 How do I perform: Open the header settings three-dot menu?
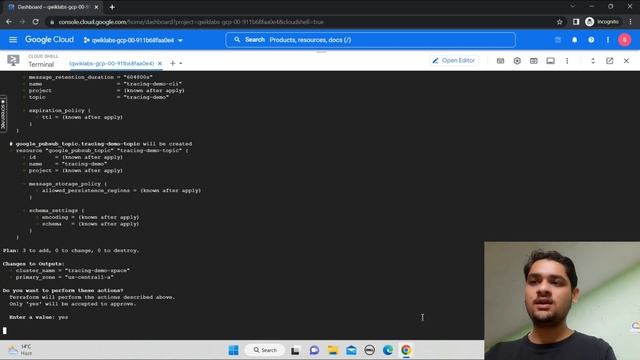point(608,40)
